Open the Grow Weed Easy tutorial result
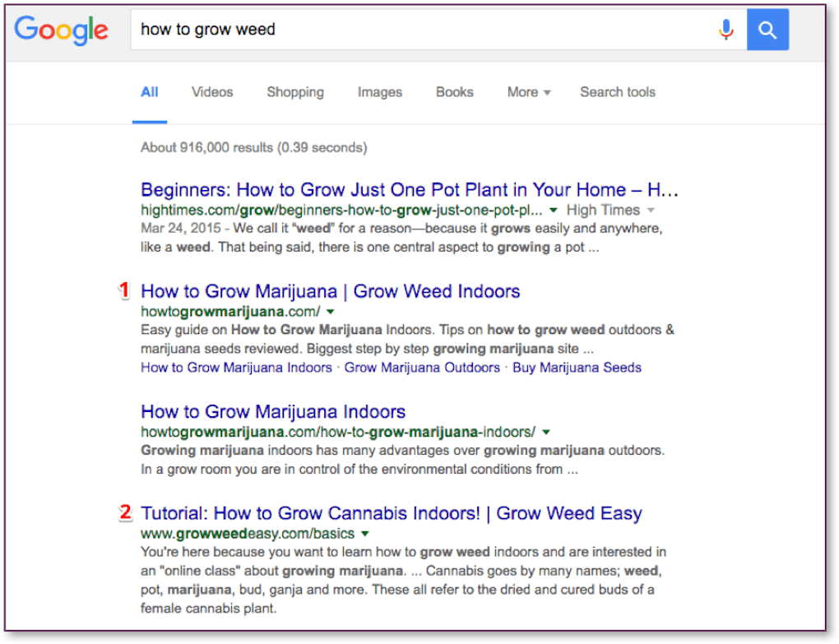The image size is (839, 644). (392, 513)
